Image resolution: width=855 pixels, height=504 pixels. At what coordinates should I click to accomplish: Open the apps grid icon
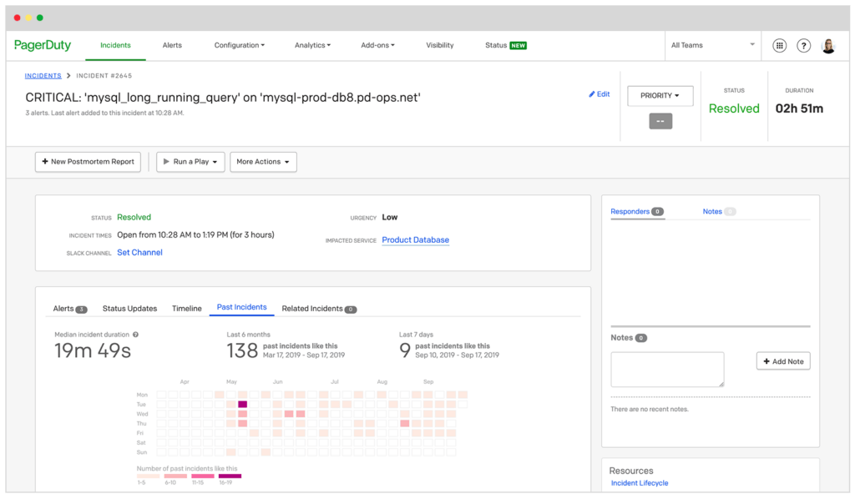tap(779, 46)
